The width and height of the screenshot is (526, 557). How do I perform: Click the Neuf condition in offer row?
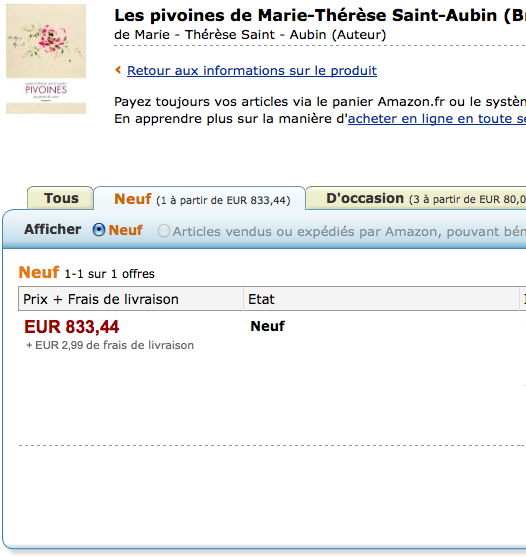pyautogui.click(x=267, y=326)
